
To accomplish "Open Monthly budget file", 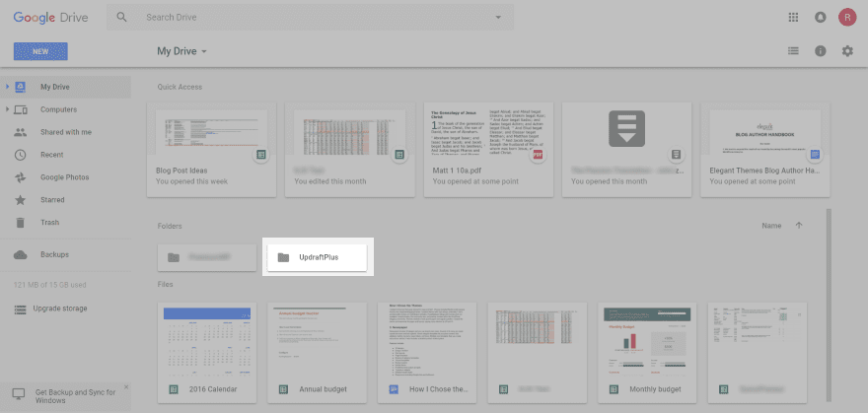I will point(648,353).
